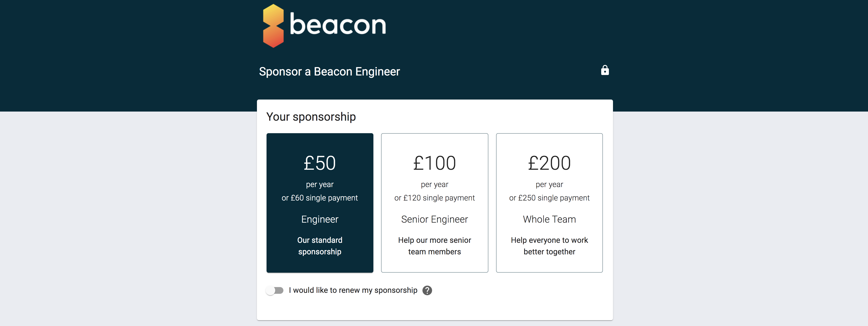Image resolution: width=868 pixels, height=326 pixels.
Task: Click the £100 per year price
Action: (x=434, y=163)
